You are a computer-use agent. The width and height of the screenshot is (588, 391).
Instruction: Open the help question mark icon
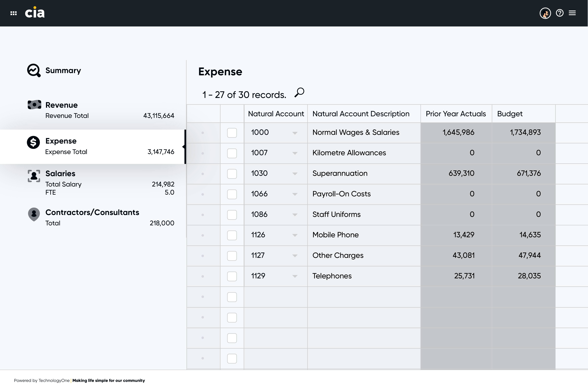point(560,13)
